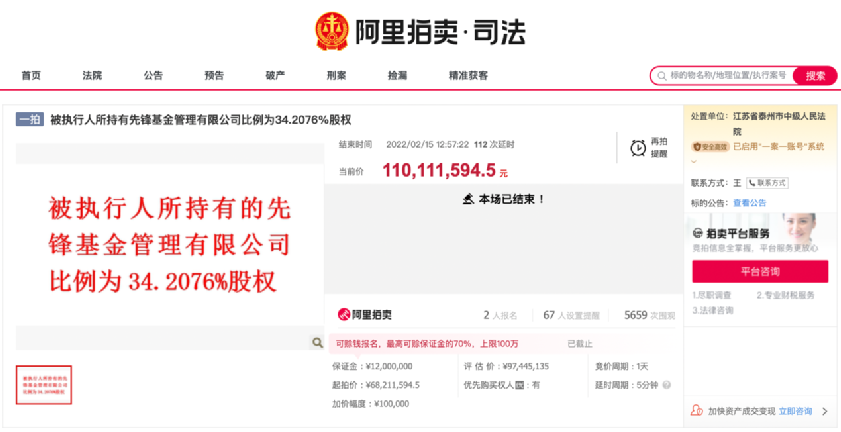Click the gavel icon by 本场已结束
The width and height of the screenshot is (841, 432).
(x=468, y=199)
